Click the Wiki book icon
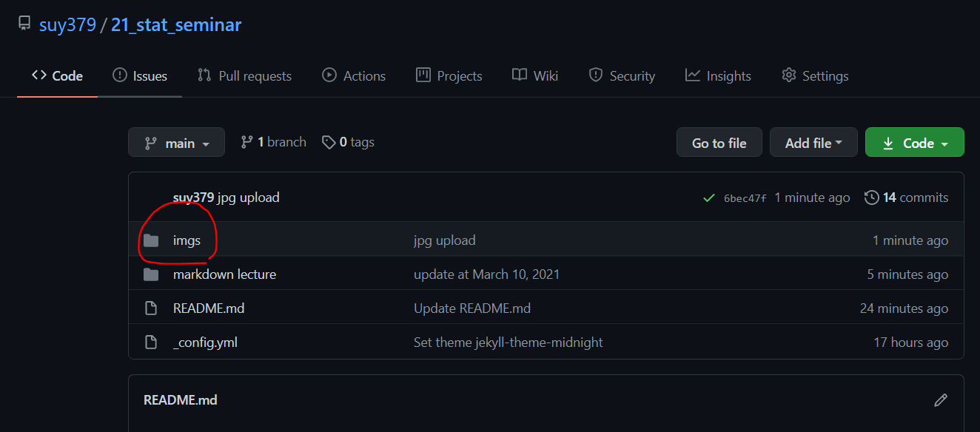Viewport: 980px width, 432px height. click(x=520, y=75)
